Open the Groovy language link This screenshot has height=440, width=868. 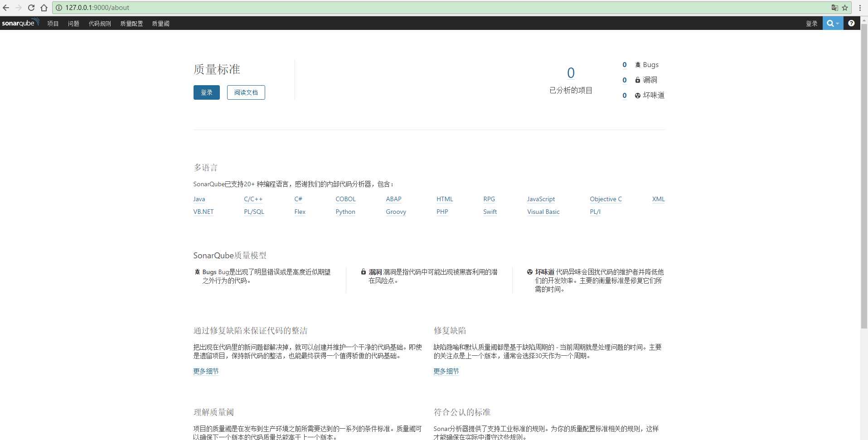coord(396,212)
